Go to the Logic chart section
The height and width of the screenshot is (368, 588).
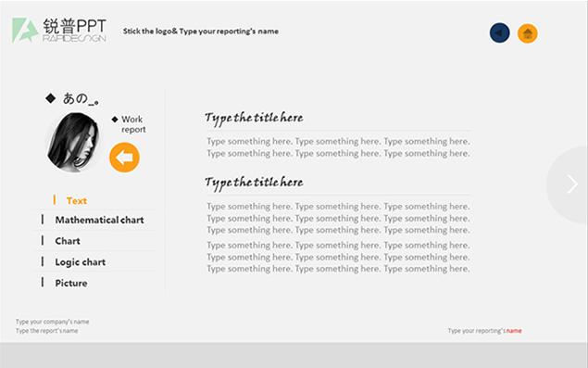(x=81, y=262)
